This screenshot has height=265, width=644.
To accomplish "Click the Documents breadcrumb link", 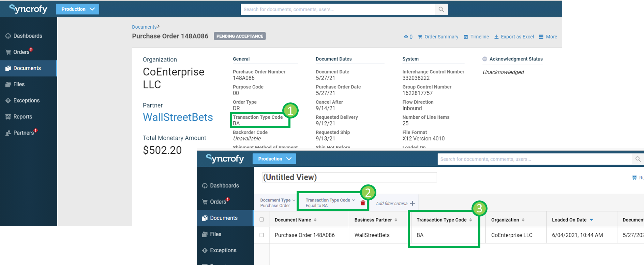I will pos(144,27).
